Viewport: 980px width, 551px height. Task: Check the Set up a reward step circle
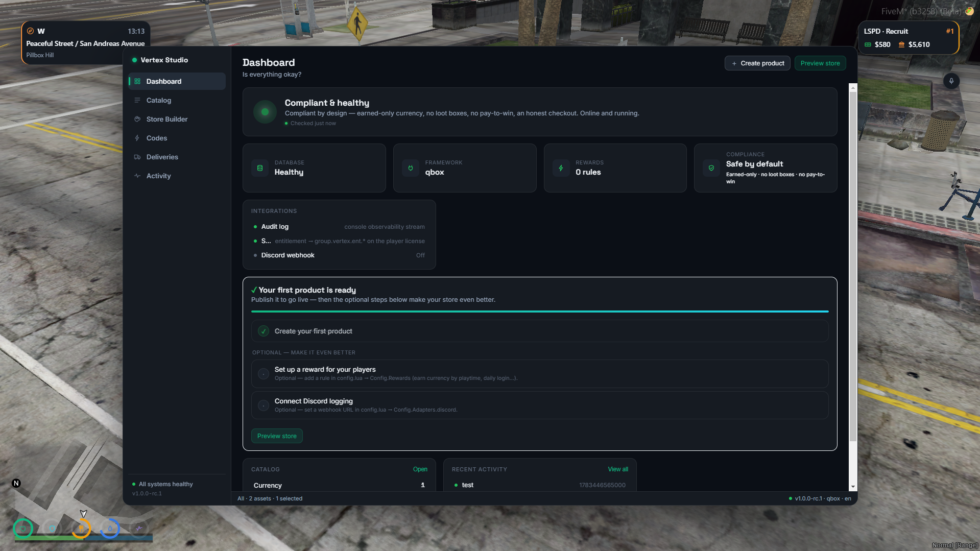click(x=264, y=374)
